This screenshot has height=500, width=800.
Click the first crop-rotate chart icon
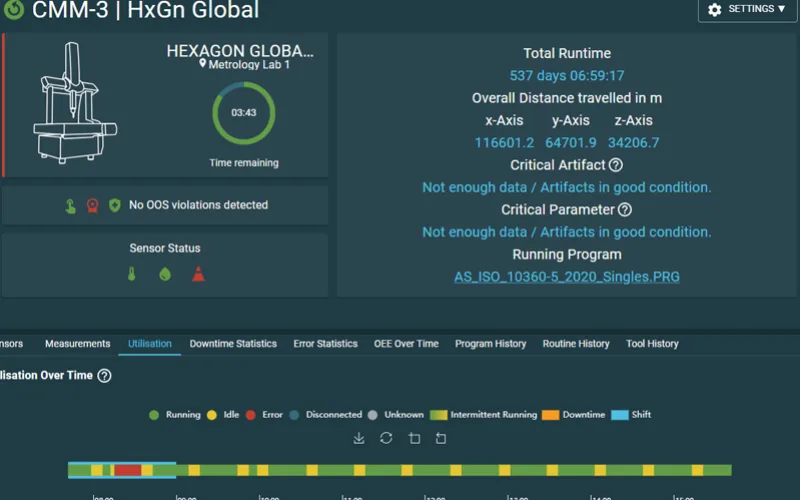pyautogui.click(x=414, y=438)
